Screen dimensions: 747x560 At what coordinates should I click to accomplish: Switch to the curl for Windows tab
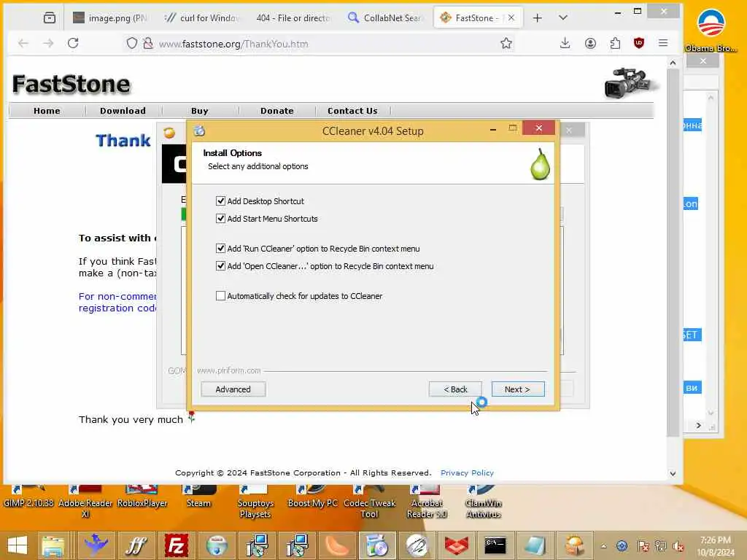[x=201, y=18]
